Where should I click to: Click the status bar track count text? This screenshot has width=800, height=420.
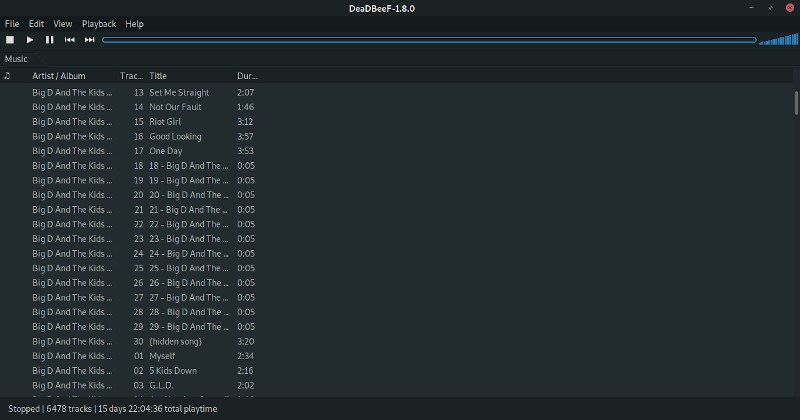pyautogui.click(x=69, y=409)
